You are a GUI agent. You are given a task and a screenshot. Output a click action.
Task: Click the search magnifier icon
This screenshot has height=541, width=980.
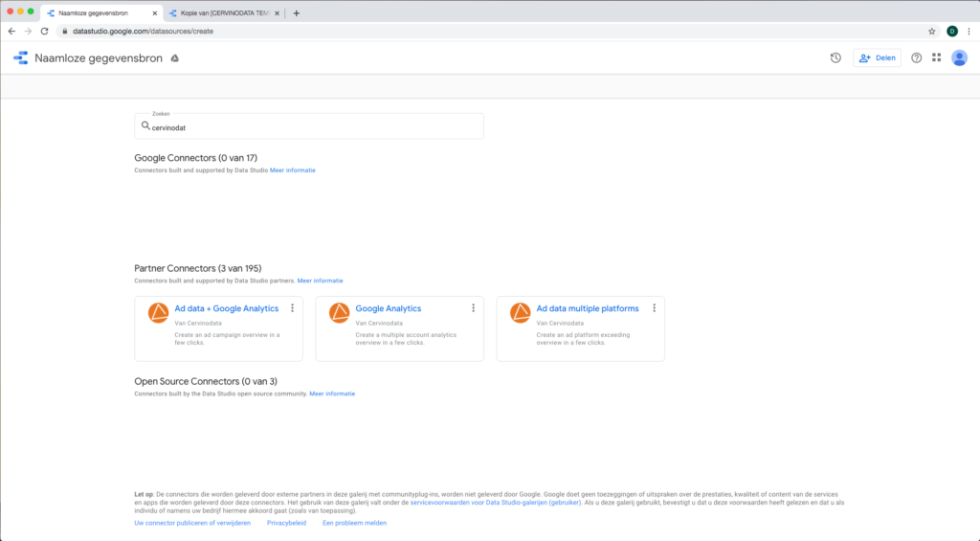[x=145, y=125]
